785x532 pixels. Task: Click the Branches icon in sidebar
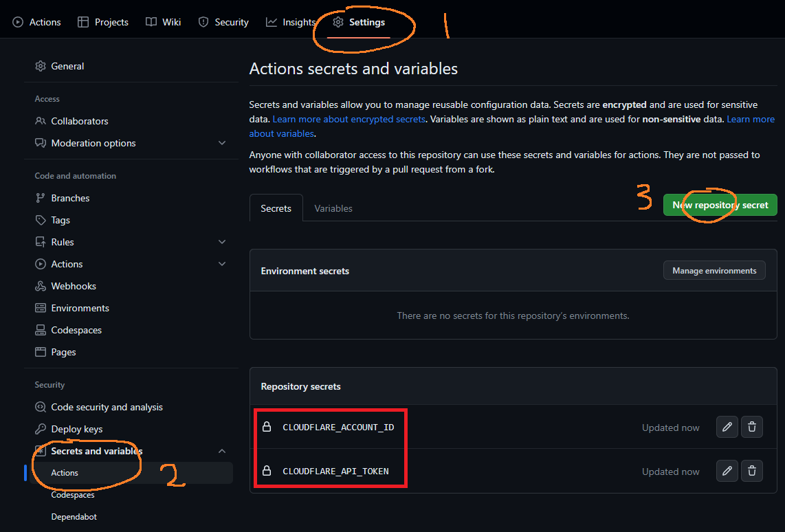[x=41, y=198]
